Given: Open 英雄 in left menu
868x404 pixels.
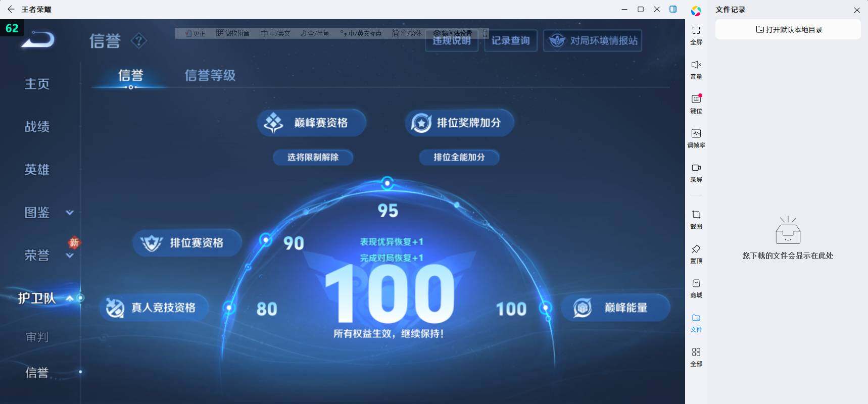Looking at the screenshot, I should 37,170.
